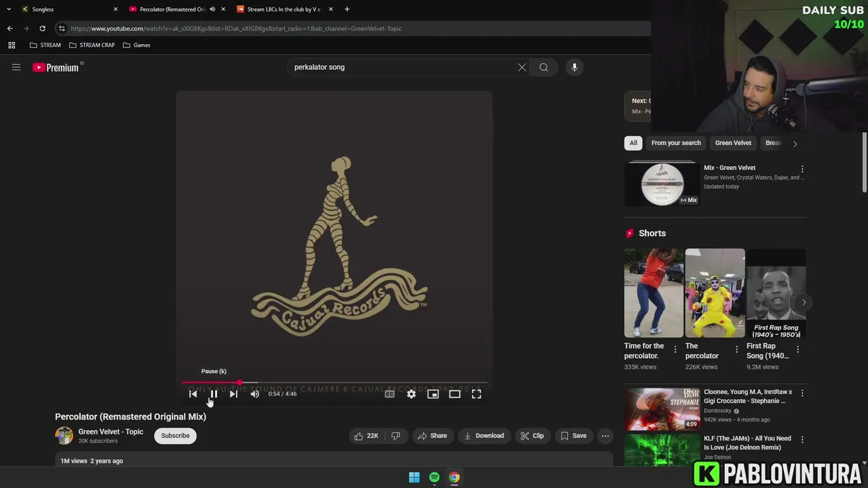The image size is (868, 488).
Task: Enter fullscreen mode in player
Action: pyautogui.click(x=477, y=394)
